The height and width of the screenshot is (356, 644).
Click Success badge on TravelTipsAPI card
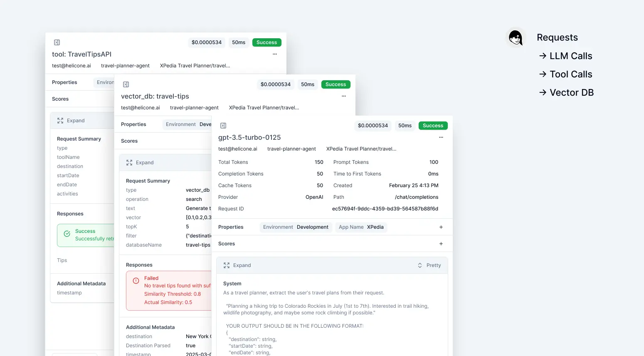click(x=266, y=42)
